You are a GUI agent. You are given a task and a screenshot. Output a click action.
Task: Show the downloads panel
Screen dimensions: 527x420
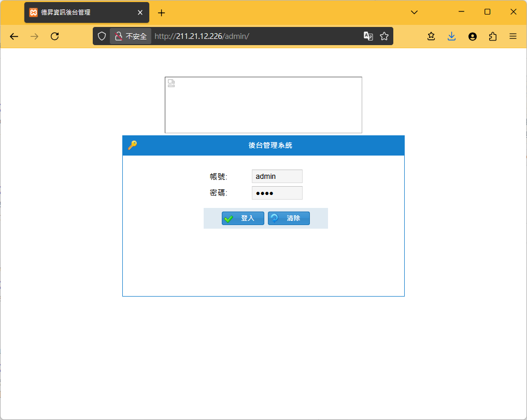(x=452, y=36)
